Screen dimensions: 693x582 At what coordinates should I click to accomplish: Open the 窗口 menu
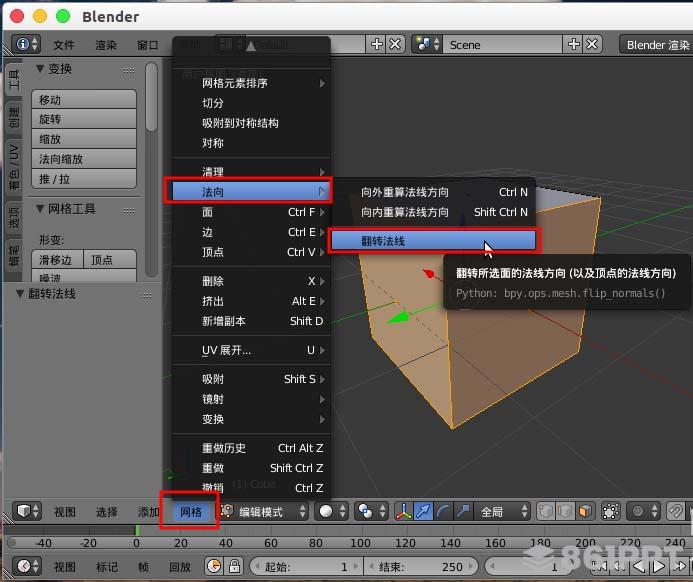click(x=148, y=45)
